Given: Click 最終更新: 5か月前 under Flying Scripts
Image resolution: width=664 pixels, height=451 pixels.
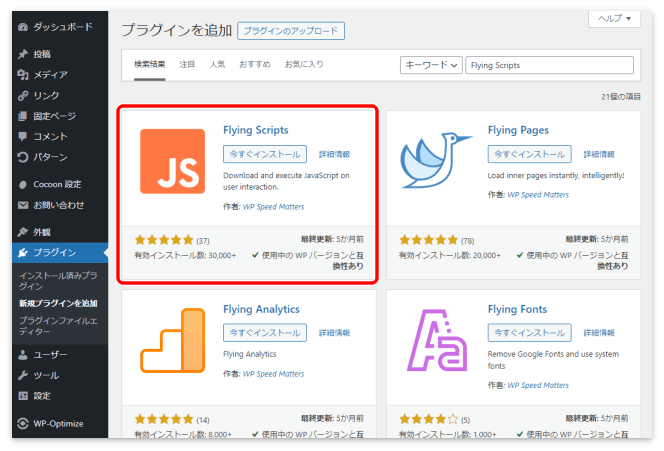Looking at the screenshot, I should click(332, 240).
